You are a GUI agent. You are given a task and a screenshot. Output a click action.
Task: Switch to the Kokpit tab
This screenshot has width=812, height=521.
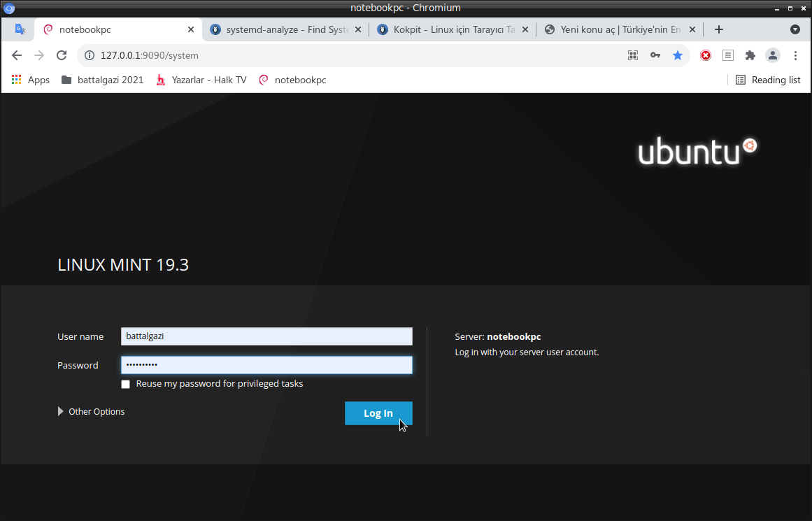coord(452,29)
